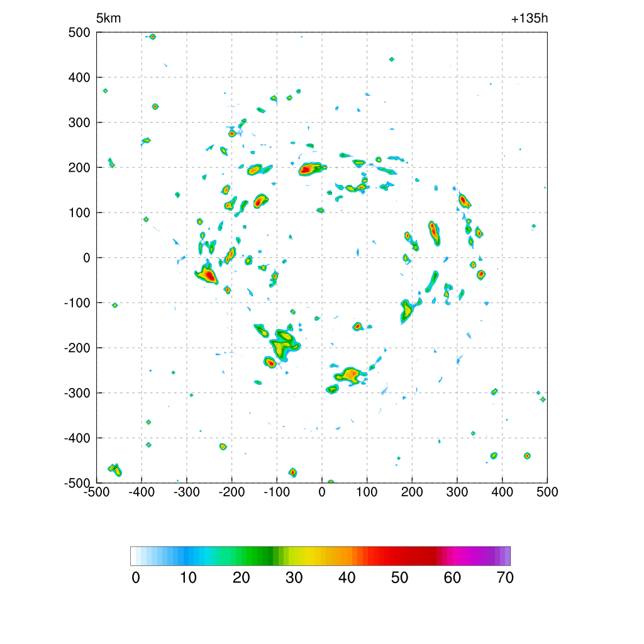
Task: Click the "5km" title label
Action: click(108, 18)
